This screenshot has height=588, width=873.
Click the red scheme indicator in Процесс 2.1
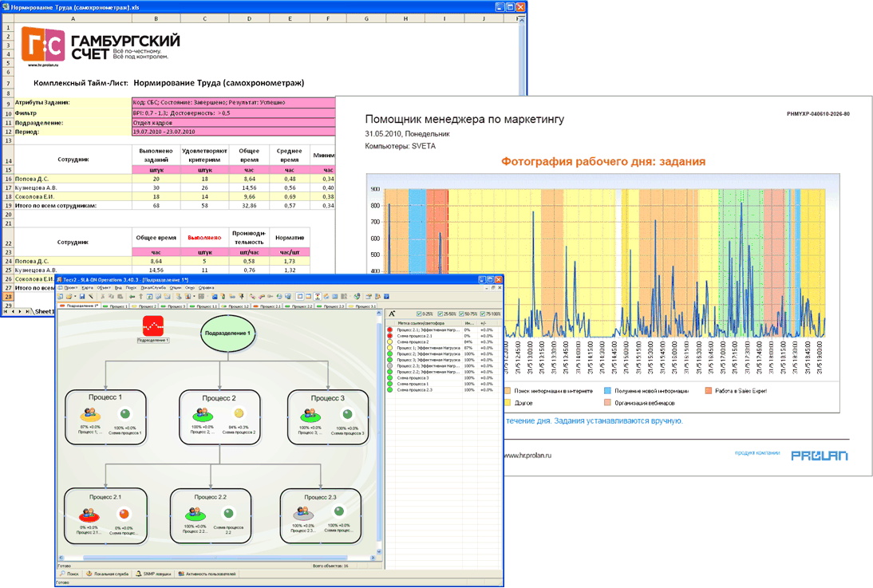pyautogui.click(x=124, y=514)
